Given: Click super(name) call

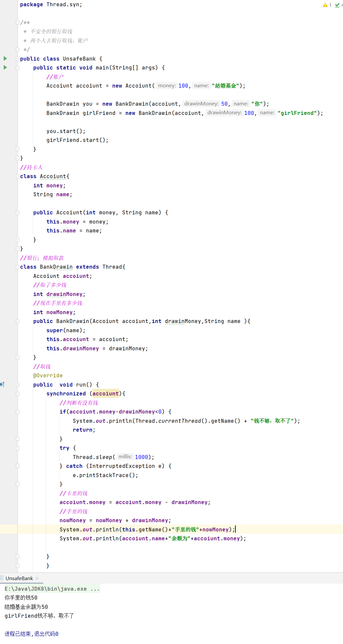Looking at the screenshot, I should coord(66,330).
